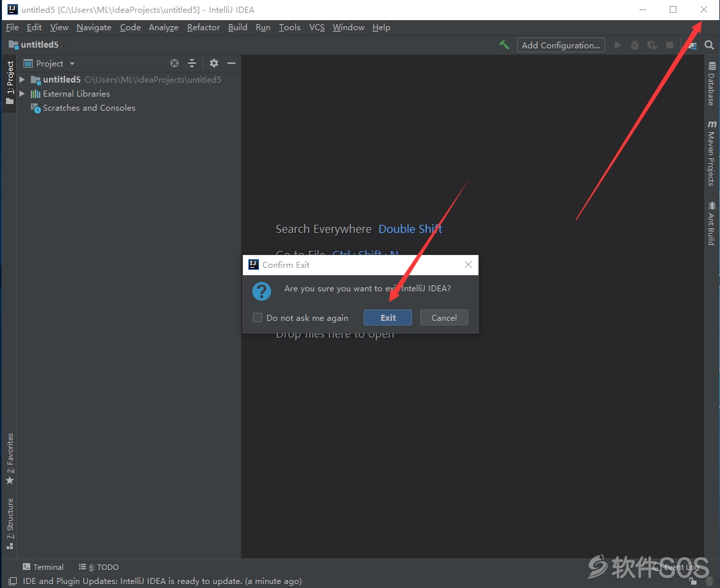Minimize the IntelliJ IDEA window
The width and height of the screenshot is (720, 588).
(x=643, y=9)
